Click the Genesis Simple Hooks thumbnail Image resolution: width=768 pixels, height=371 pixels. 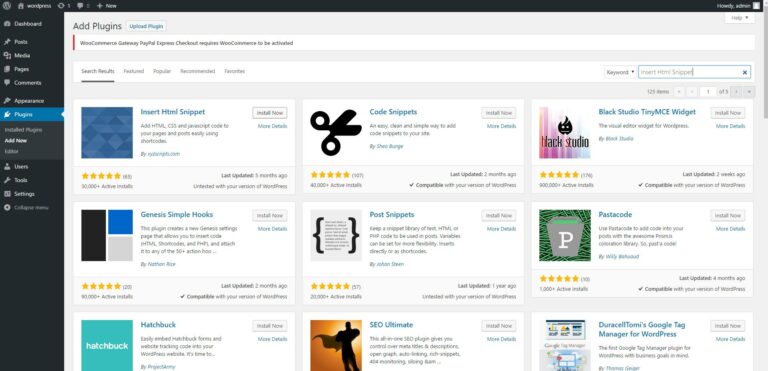[x=107, y=236]
